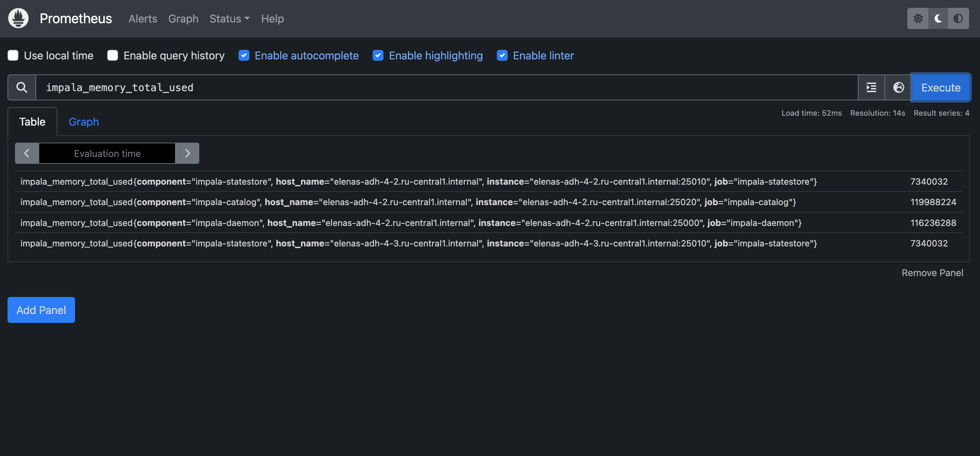Go to previous evaluation time
The image size is (980, 456).
(27, 153)
